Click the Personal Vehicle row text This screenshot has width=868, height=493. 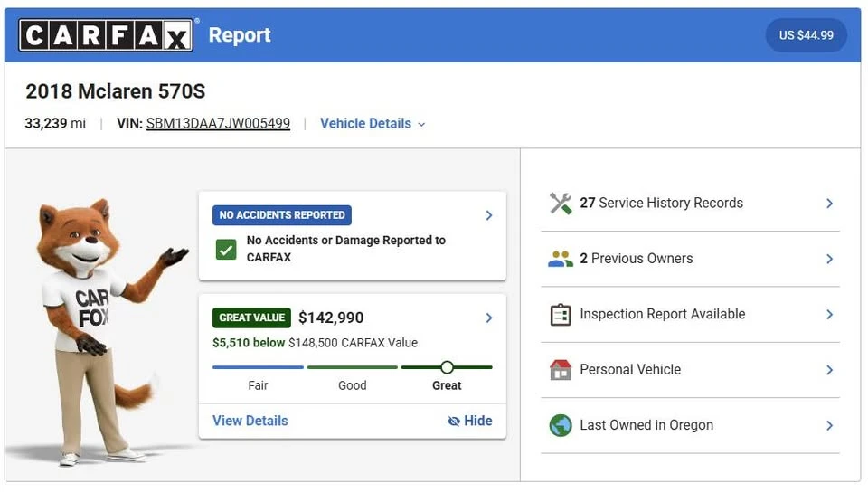click(x=630, y=369)
